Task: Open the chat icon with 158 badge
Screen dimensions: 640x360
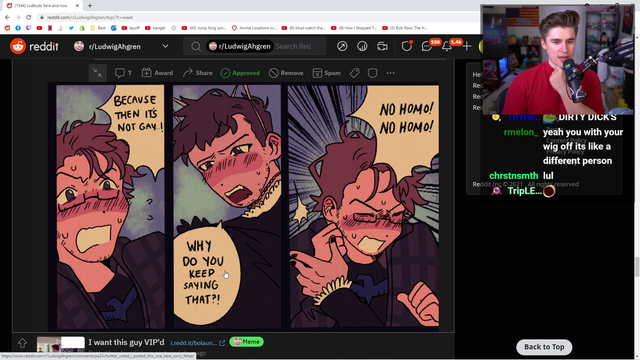Action: [x=427, y=46]
